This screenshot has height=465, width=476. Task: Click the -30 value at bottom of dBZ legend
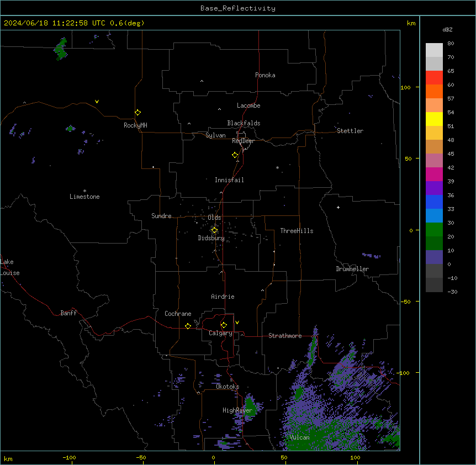click(452, 292)
